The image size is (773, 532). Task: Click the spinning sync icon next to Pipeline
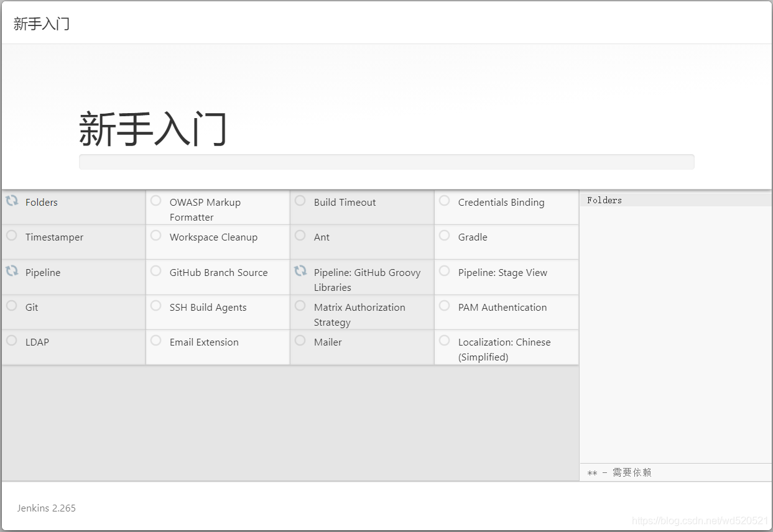[x=12, y=270]
